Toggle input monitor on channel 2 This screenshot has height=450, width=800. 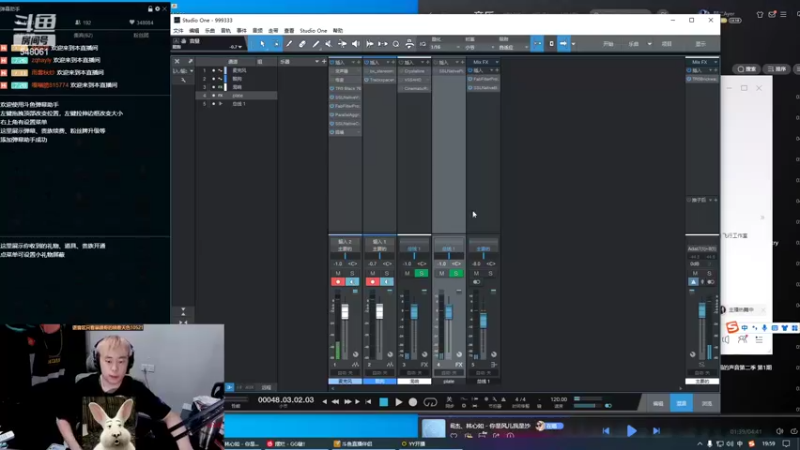click(x=387, y=282)
